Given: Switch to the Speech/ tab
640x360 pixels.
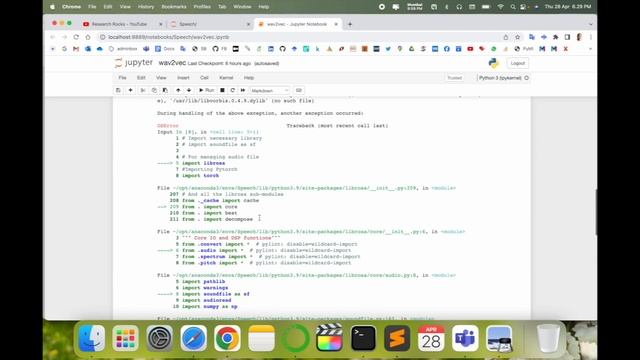Looking at the screenshot, I should 210,24.
